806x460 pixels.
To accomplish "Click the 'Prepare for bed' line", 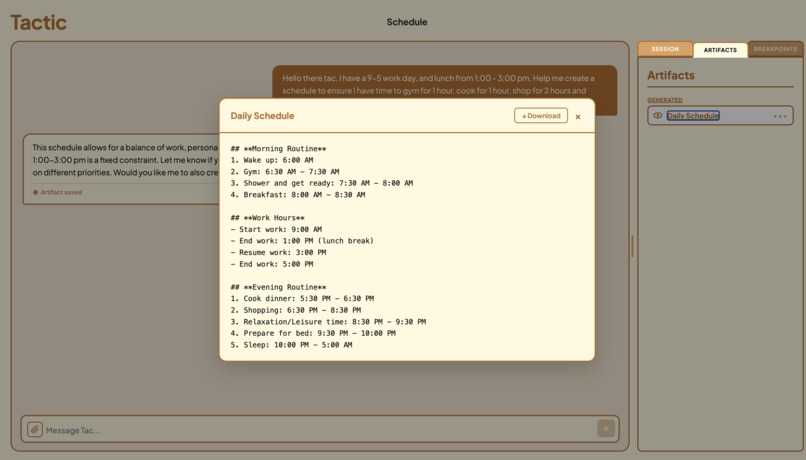I will coord(313,333).
